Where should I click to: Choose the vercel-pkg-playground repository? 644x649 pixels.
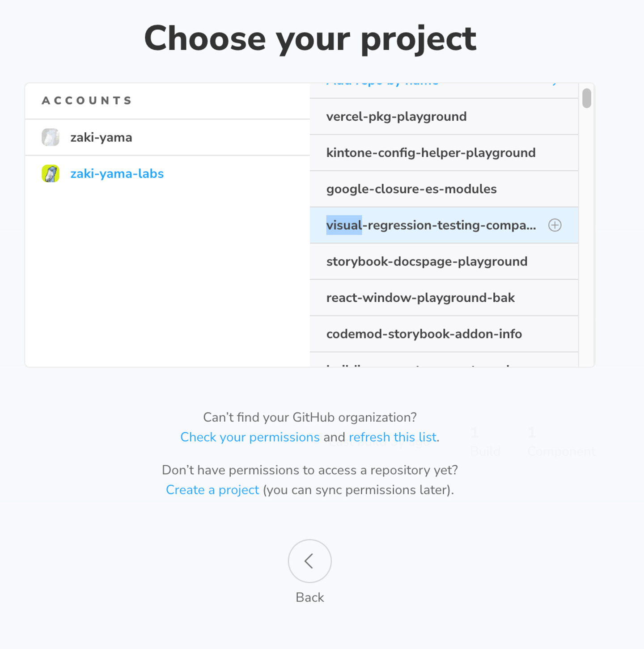[396, 117]
